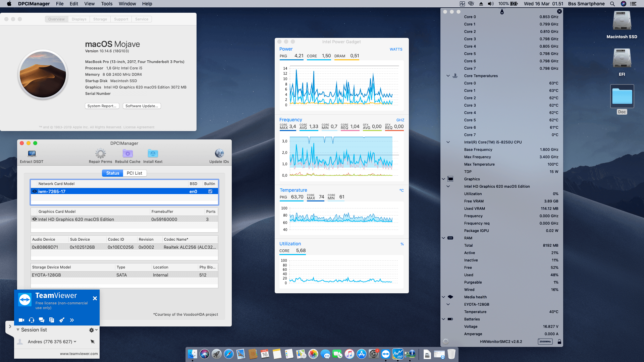Click eye icon beside Intel HD Graphics 620
The height and width of the screenshot is (362, 644).
[x=35, y=219]
